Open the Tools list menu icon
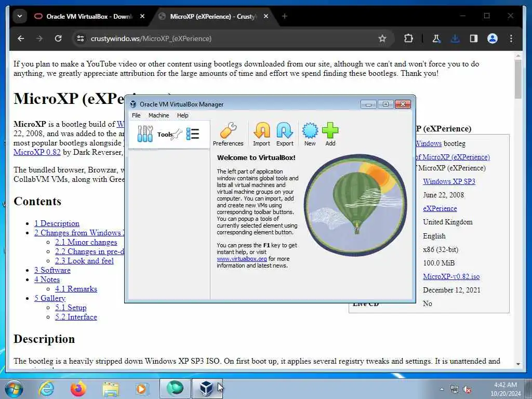The width and height of the screenshot is (532, 399). click(x=193, y=134)
